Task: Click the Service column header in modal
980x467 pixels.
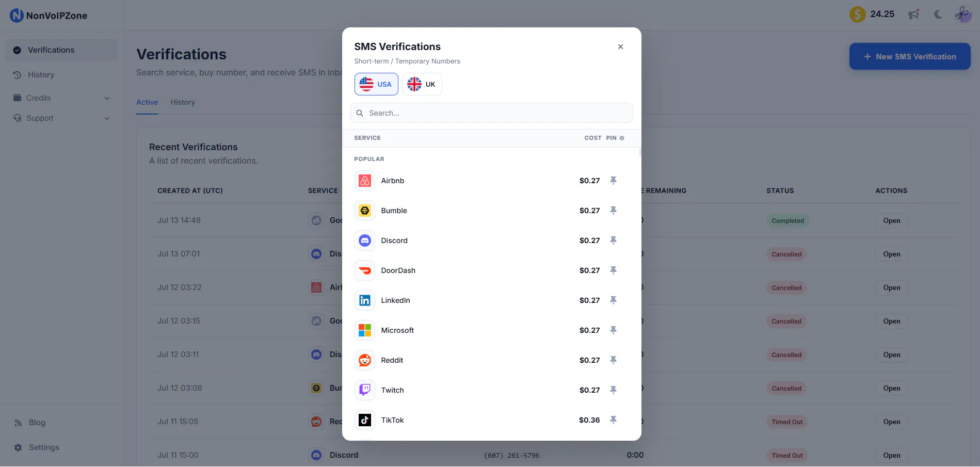Action: (x=367, y=138)
